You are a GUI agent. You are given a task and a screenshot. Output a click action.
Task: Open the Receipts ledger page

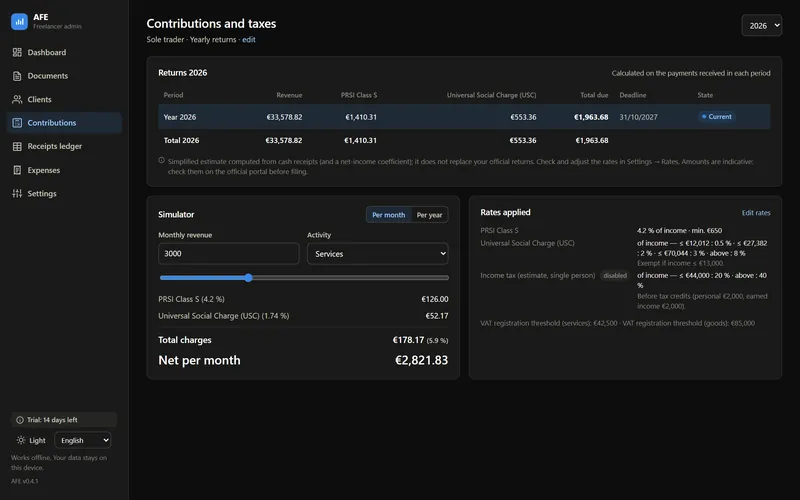coord(64,146)
